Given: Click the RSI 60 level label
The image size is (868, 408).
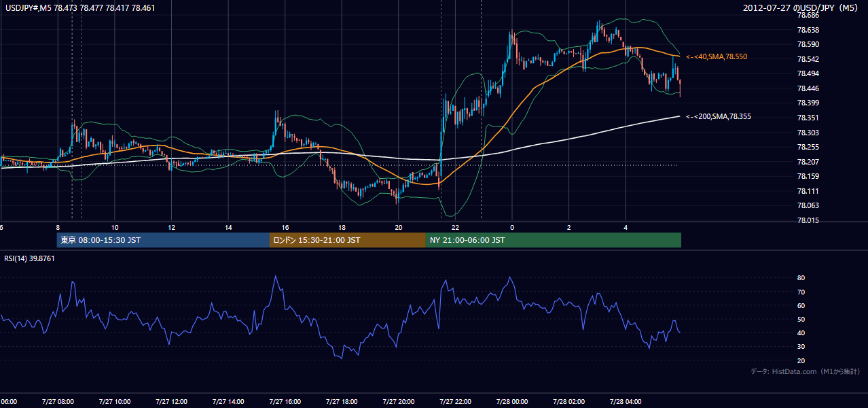Looking at the screenshot, I should [801, 305].
